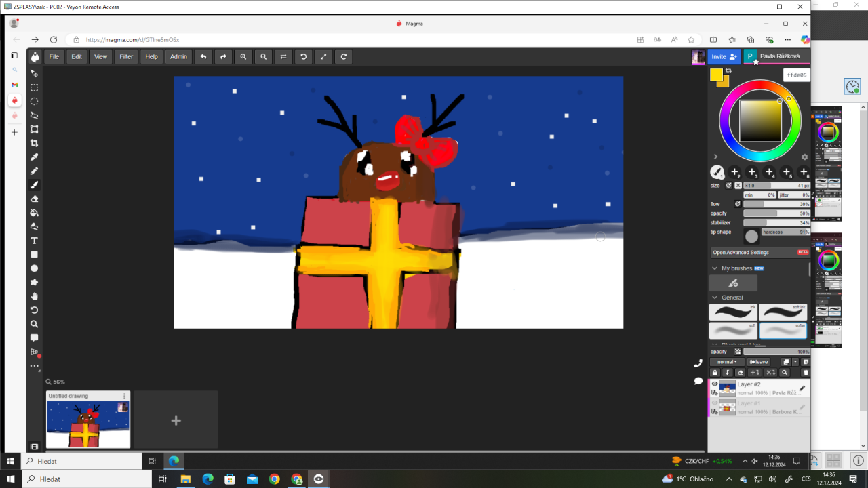Image resolution: width=868 pixels, height=488 pixels.
Task: Open the normal blend mode dropdown
Action: pyautogui.click(x=727, y=362)
